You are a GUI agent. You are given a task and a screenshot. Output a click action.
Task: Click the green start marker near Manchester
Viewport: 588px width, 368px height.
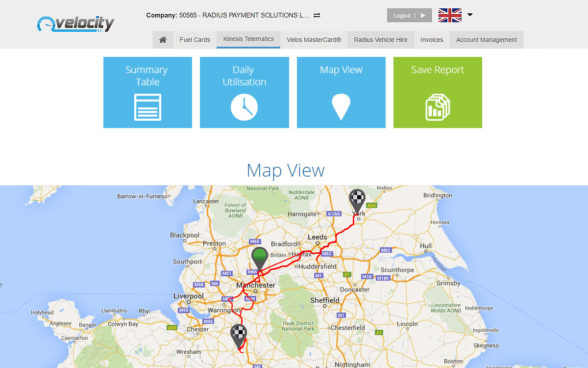(x=260, y=259)
